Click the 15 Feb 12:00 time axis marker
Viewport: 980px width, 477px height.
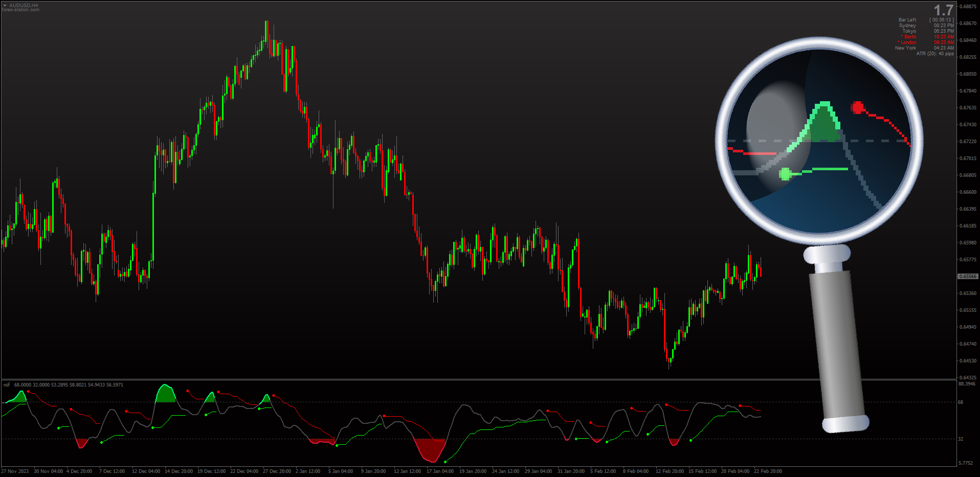702,471
